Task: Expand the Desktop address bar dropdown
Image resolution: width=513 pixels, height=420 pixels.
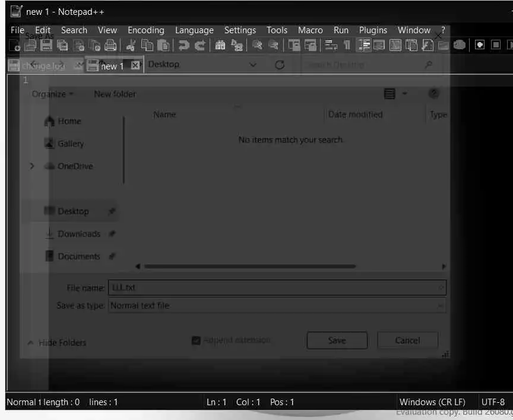Action: click(252, 65)
